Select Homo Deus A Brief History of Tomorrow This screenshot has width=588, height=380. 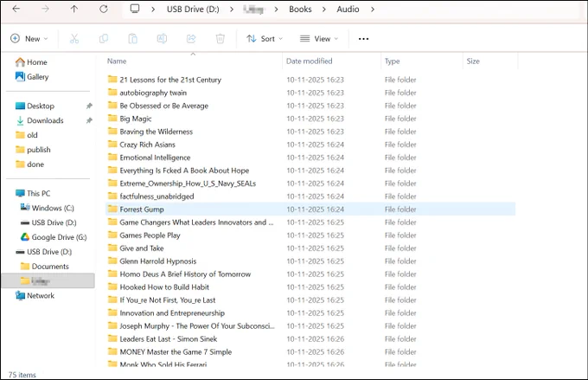pos(185,274)
